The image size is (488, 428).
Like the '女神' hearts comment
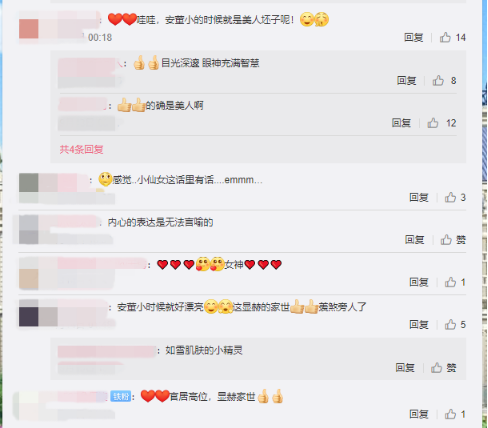click(x=450, y=282)
